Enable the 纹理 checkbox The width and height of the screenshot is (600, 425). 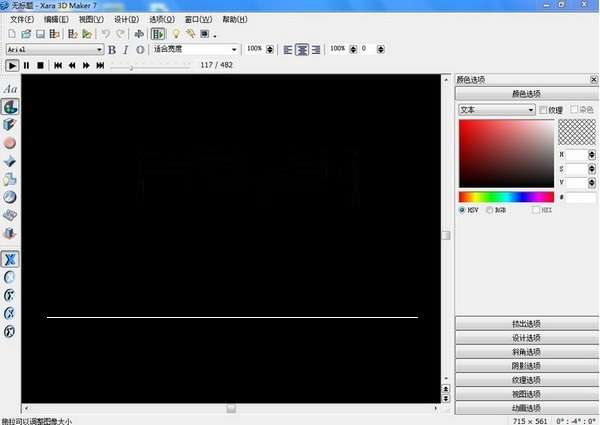point(543,110)
